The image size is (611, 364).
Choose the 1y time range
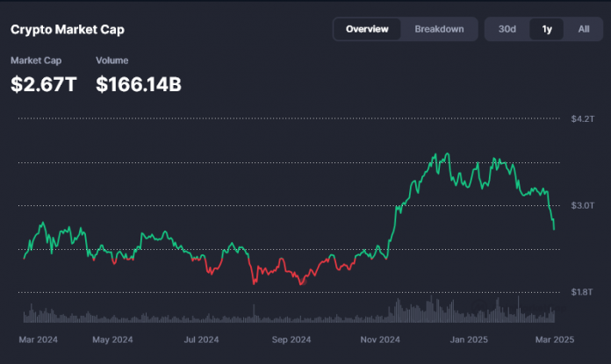tap(547, 29)
